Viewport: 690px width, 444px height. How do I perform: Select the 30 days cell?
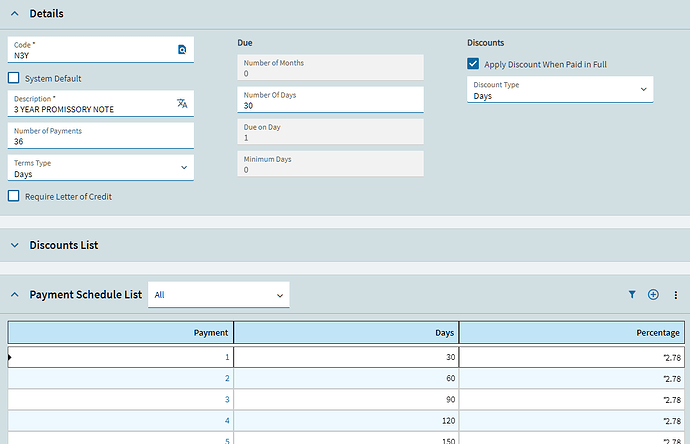(346, 357)
